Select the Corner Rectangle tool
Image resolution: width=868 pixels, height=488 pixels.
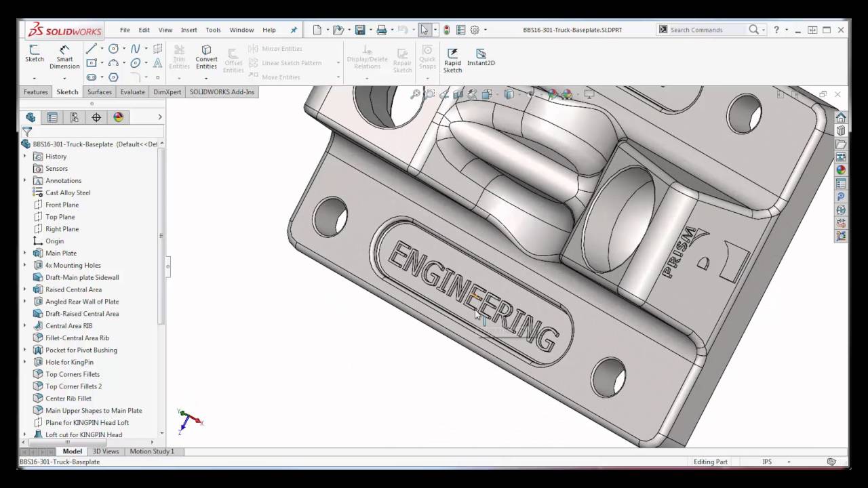tap(92, 63)
